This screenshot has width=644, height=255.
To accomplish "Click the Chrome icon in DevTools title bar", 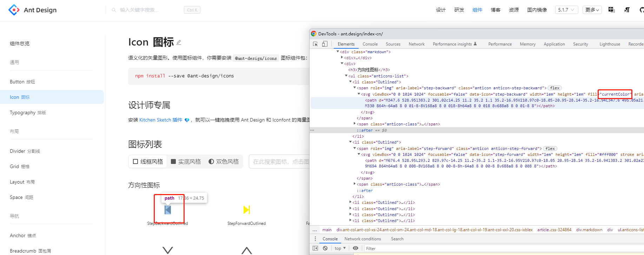I will (314, 34).
